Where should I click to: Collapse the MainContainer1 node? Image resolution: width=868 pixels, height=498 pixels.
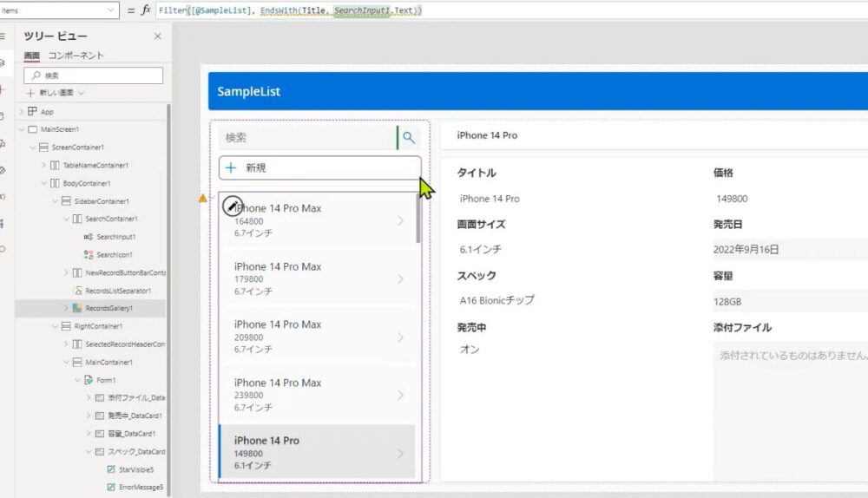pos(66,362)
